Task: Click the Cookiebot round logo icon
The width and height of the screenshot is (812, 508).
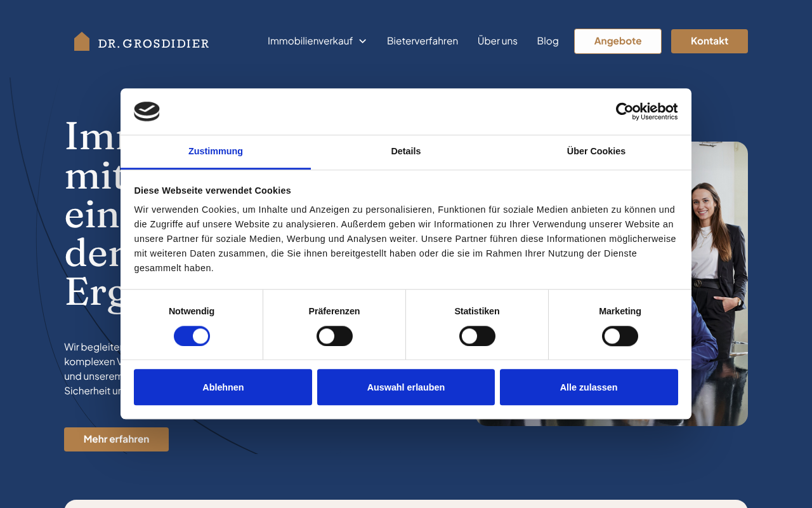Action: pyautogui.click(x=147, y=112)
